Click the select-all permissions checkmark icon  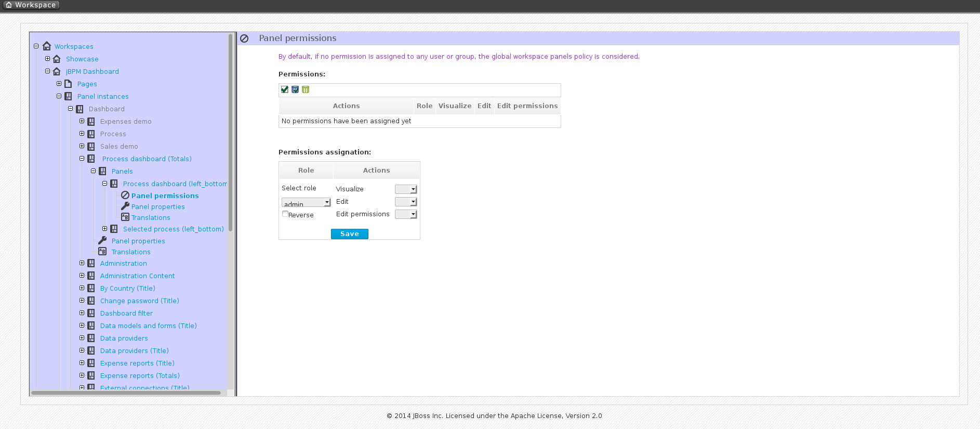tap(285, 89)
